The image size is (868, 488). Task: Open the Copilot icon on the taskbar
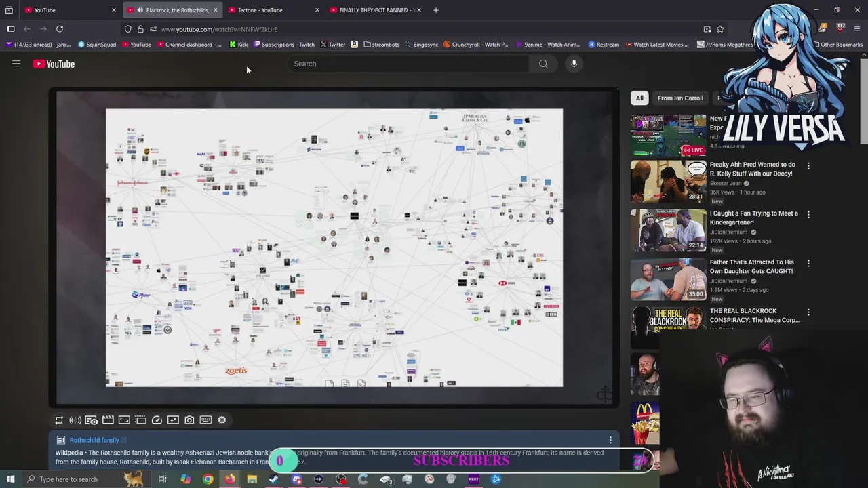tap(185, 479)
